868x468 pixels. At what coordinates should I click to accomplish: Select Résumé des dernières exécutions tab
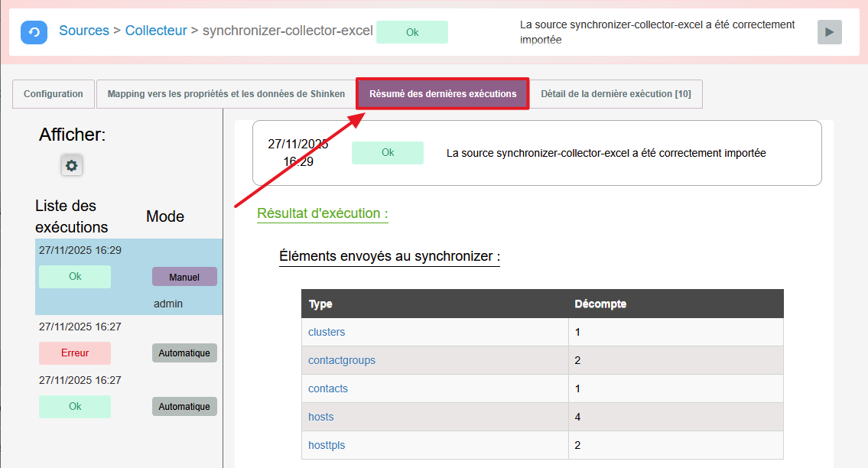[443, 94]
